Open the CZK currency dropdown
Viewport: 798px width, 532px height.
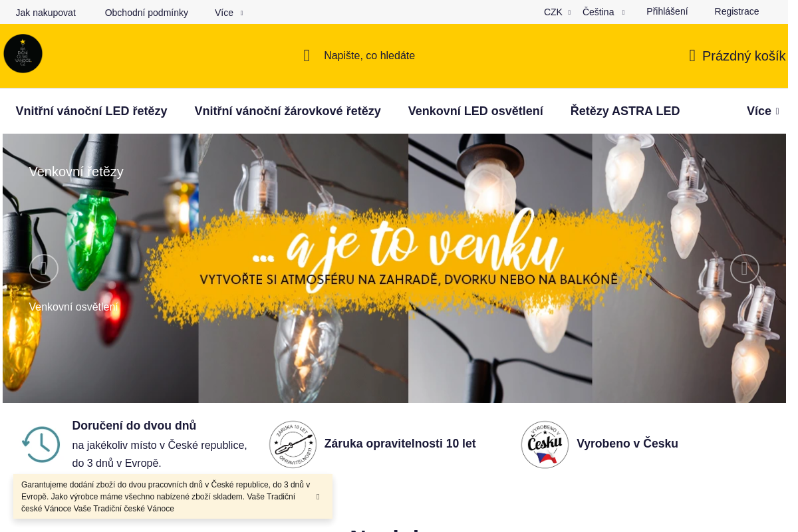(557, 12)
